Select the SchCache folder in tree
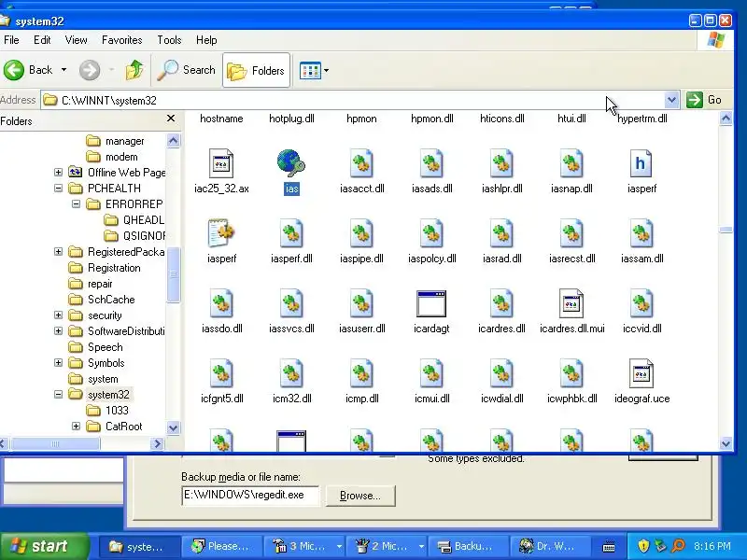 coord(111,299)
